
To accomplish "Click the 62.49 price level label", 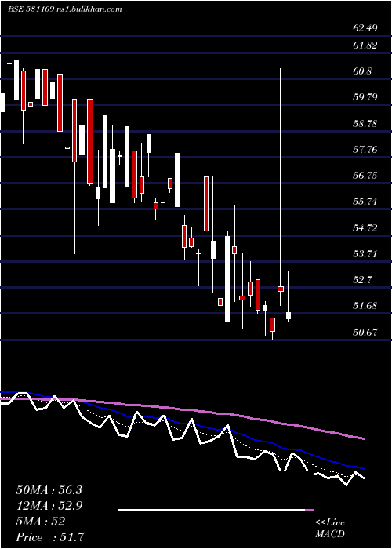I will click(x=365, y=28).
